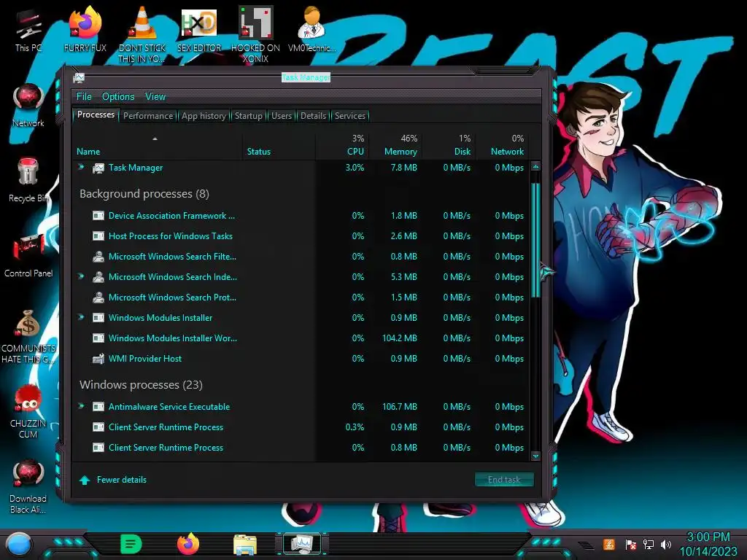The image size is (747, 560).
Task: Click the scrollbar up arrow
Action: 535,167
